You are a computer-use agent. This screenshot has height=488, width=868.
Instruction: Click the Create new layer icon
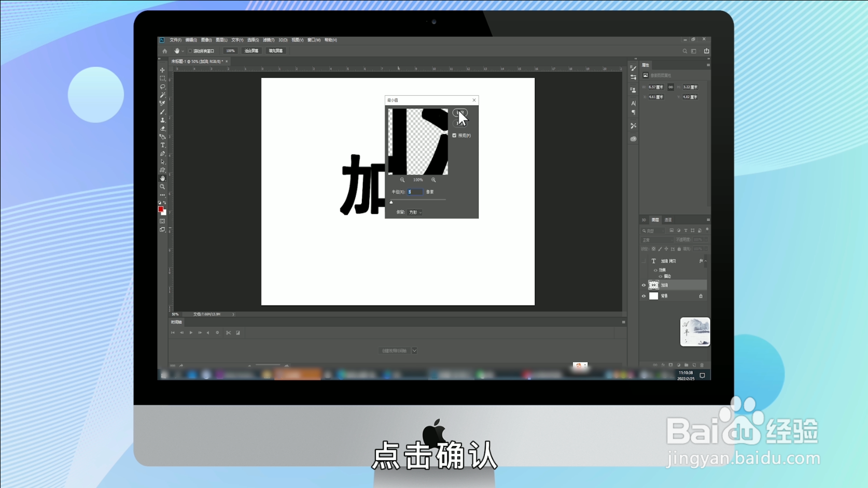[x=694, y=365]
